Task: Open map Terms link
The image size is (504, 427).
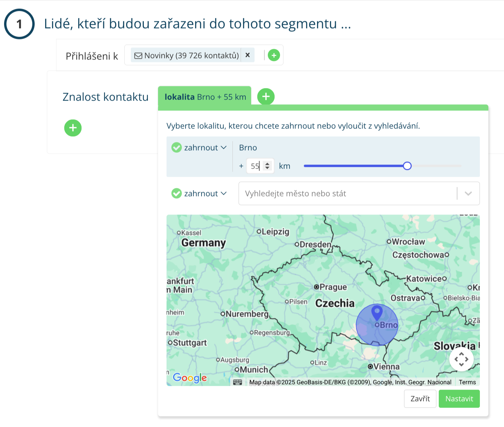Action: pos(467,382)
